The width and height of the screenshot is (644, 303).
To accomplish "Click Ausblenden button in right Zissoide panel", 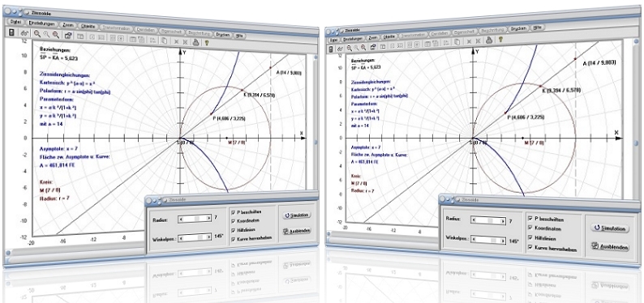I will tap(610, 247).
